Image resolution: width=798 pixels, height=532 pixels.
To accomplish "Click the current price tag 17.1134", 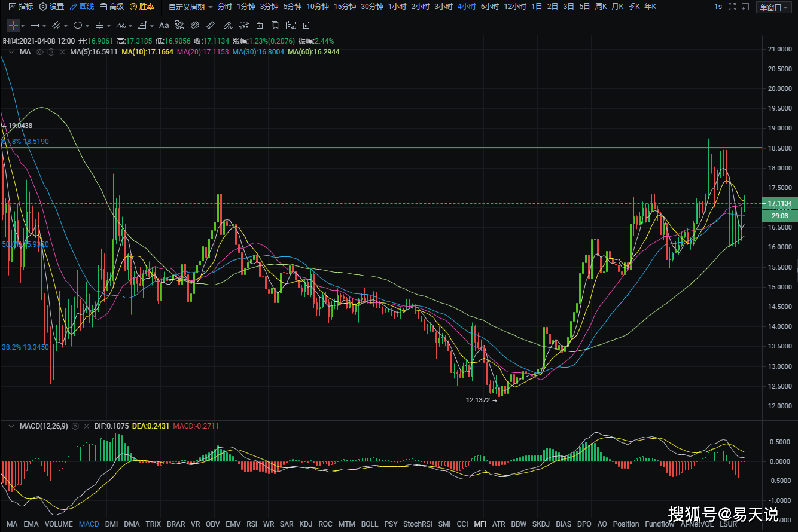I will 780,204.
